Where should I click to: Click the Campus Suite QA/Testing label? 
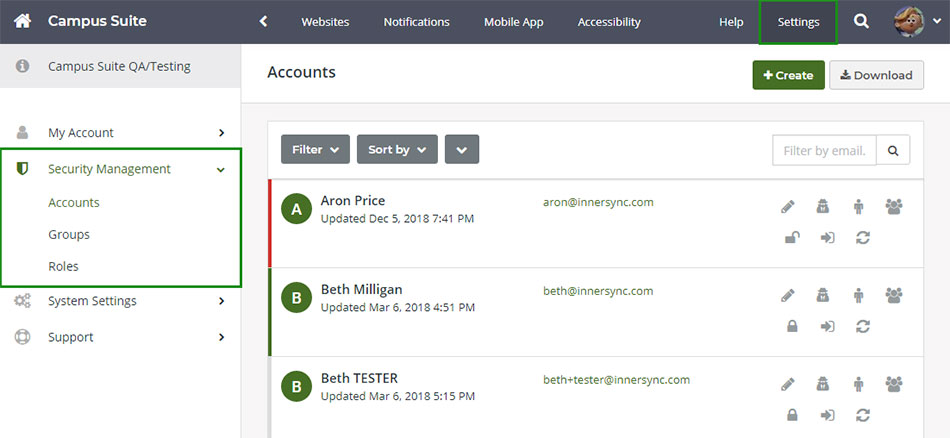(119, 66)
